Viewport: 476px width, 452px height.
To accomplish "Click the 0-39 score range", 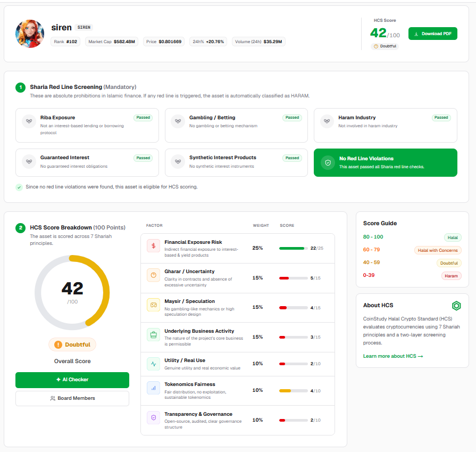I will click(x=369, y=275).
